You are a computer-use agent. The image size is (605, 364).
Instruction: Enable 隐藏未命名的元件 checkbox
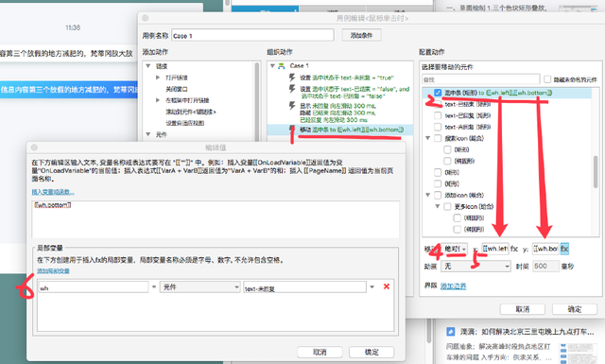[x=547, y=79]
